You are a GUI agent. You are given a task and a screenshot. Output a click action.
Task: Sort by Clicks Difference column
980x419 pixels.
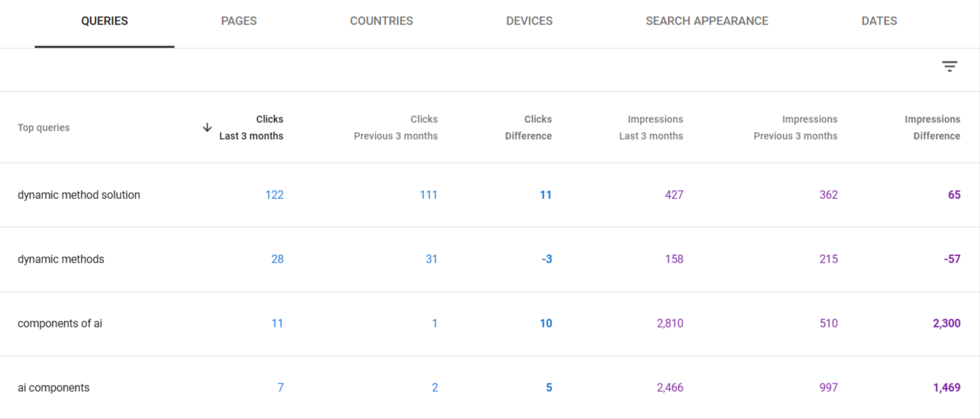528,128
